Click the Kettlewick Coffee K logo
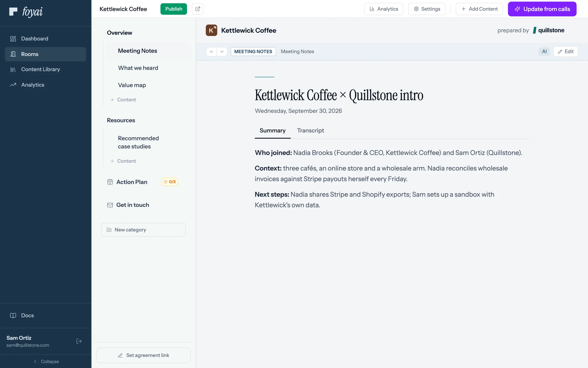The image size is (588, 368). (211, 30)
